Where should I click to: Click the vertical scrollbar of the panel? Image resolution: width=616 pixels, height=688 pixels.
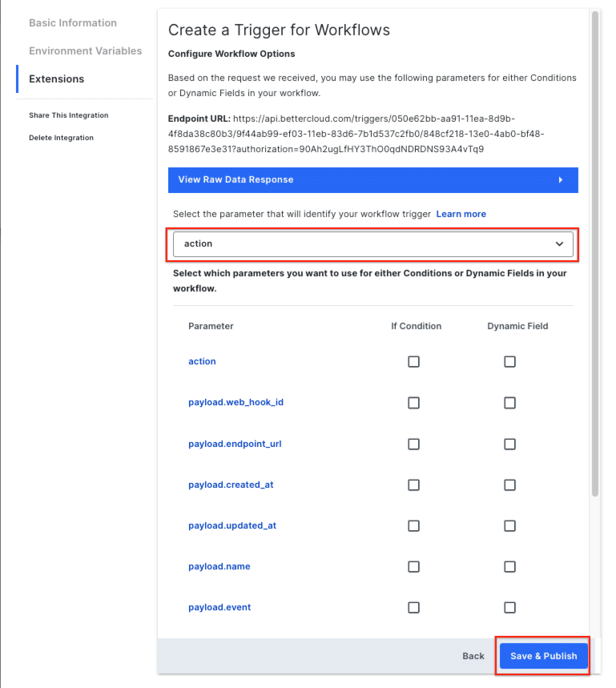click(595, 254)
